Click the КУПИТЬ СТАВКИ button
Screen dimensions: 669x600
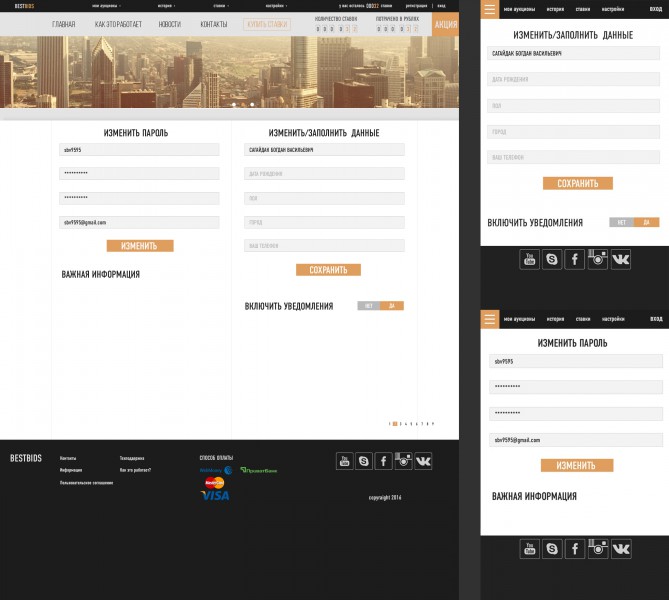point(267,24)
